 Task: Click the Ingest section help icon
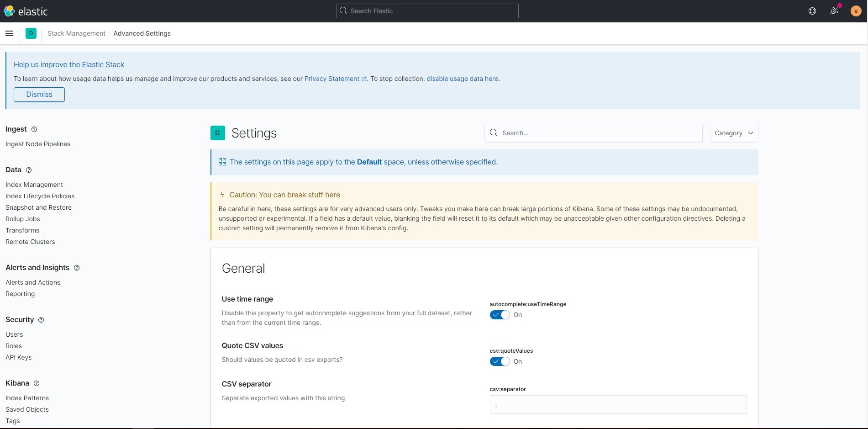(x=34, y=129)
